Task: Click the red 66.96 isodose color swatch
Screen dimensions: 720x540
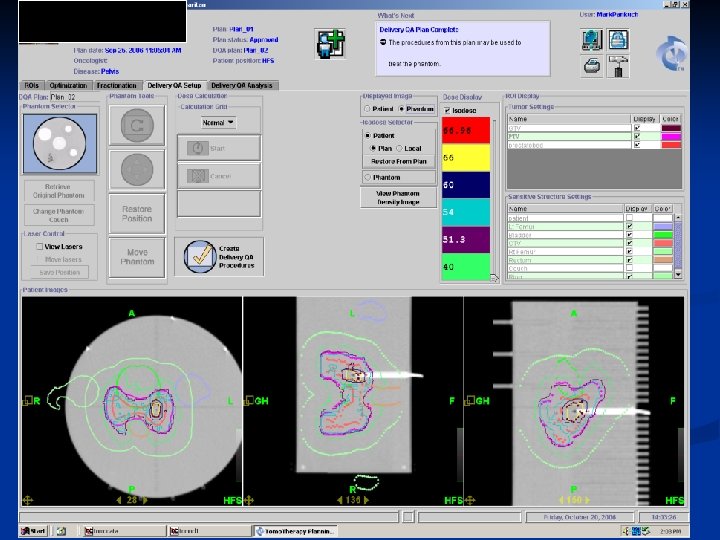Action: [x=466, y=130]
